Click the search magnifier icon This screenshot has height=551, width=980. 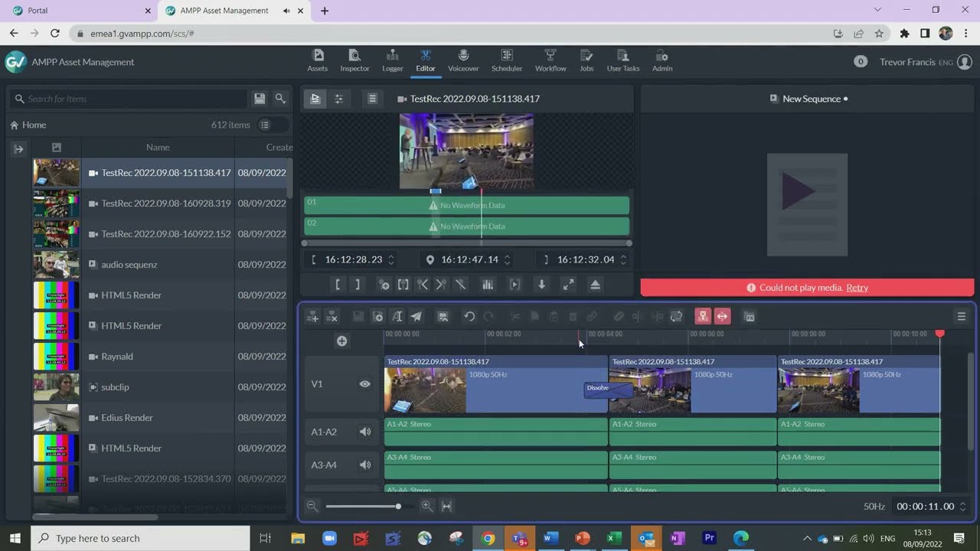pyautogui.click(x=280, y=99)
